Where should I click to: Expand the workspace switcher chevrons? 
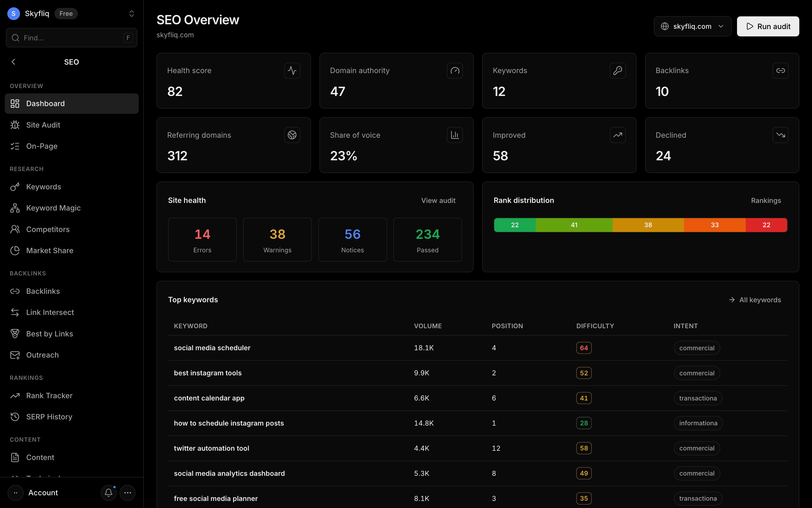pos(132,14)
